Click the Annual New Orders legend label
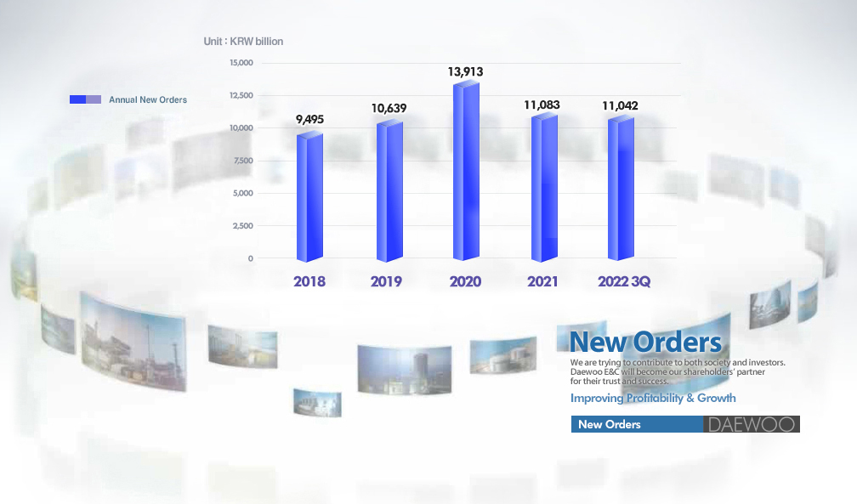Image resolution: width=857 pixels, height=504 pixels. [x=148, y=99]
